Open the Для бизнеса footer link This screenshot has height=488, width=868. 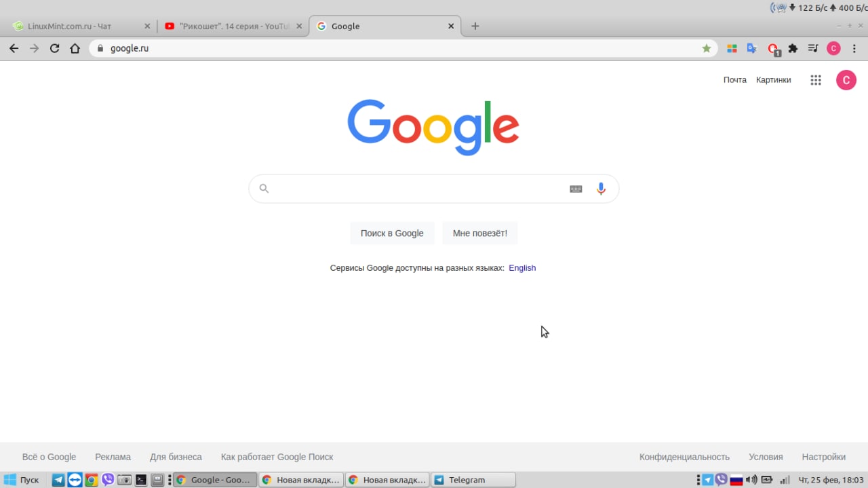coord(176,457)
